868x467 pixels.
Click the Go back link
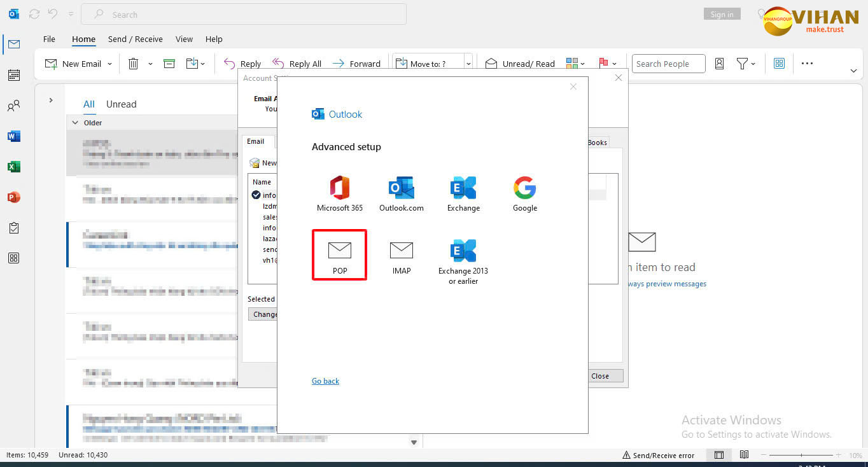point(325,381)
